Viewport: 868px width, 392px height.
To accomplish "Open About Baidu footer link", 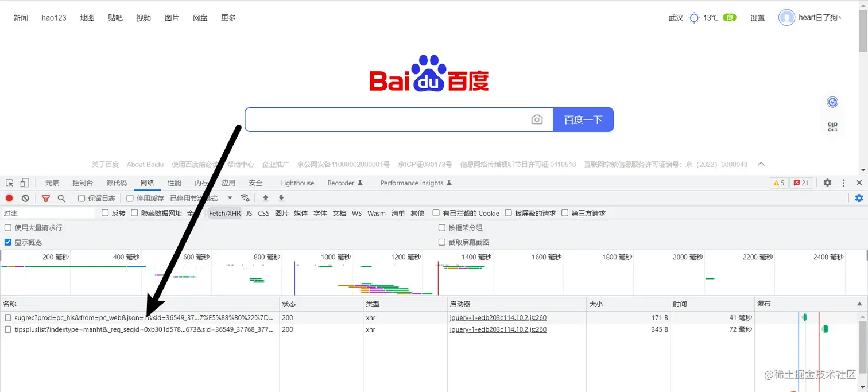I will point(145,164).
